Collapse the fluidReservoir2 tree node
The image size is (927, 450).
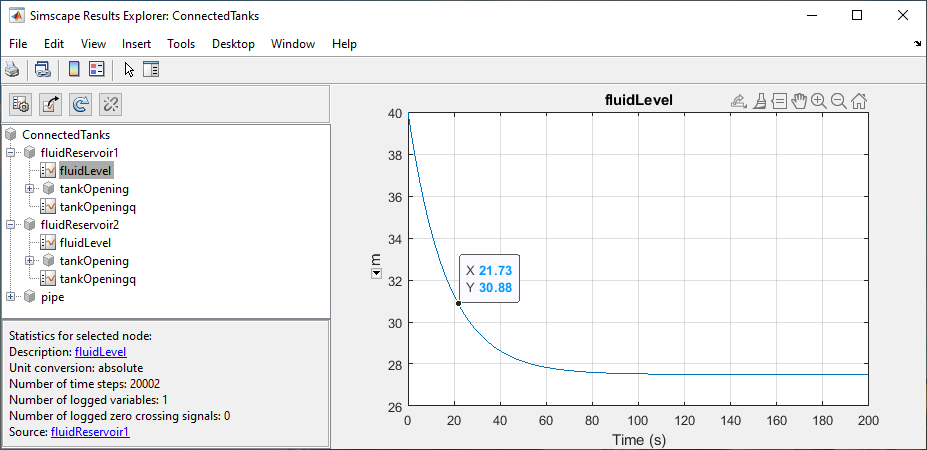coord(11,225)
